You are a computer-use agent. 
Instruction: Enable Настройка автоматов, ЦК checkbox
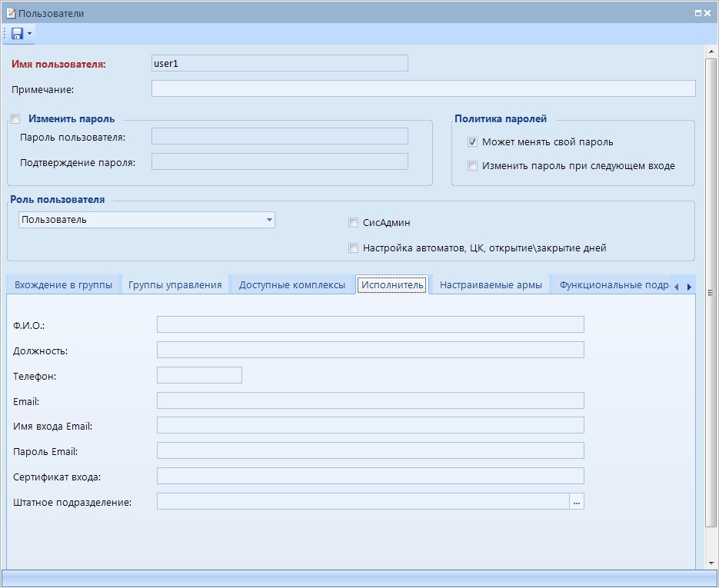tap(354, 248)
